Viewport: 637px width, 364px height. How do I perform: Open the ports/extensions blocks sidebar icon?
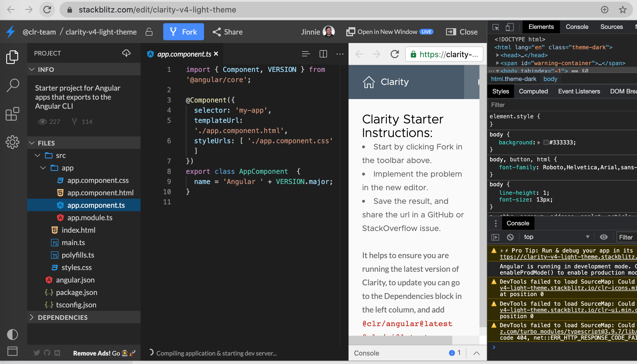point(12,114)
